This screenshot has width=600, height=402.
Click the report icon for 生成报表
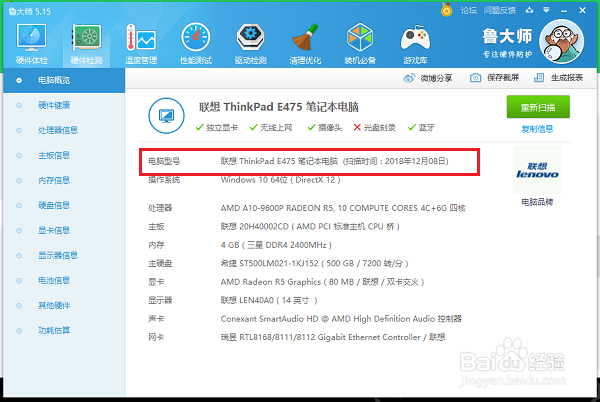(x=539, y=78)
